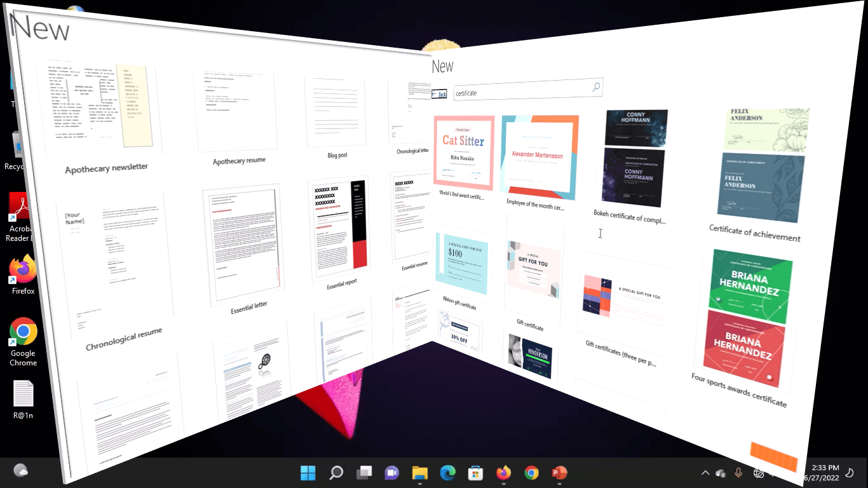Screen dimensions: 868x488
Task: Open weather widget on taskbar
Action: (x=21, y=471)
